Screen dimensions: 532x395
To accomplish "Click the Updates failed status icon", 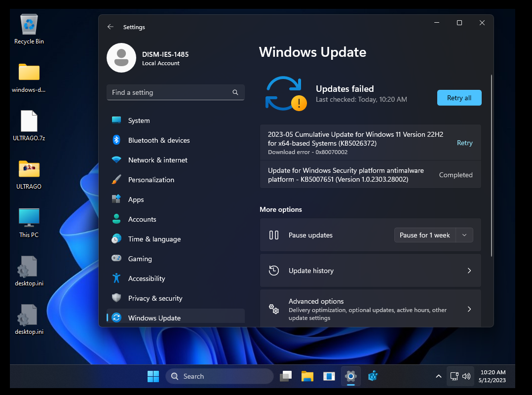I will tap(286, 94).
